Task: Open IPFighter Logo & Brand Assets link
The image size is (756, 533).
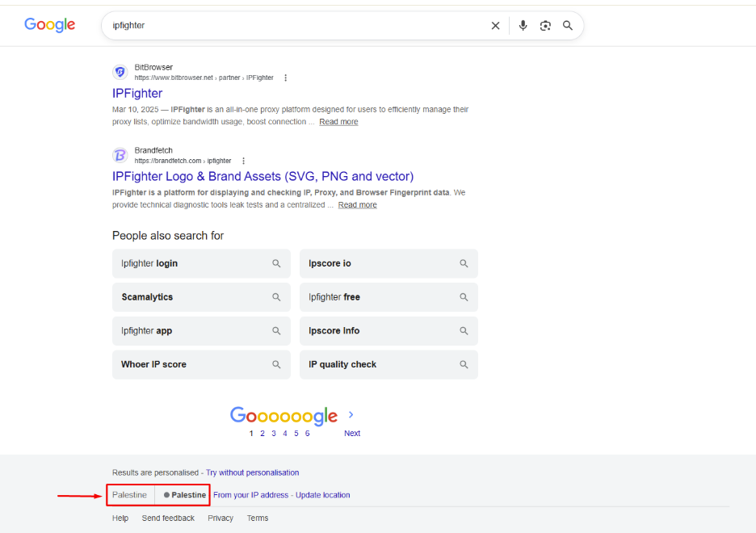Action: click(x=262, y=176)
